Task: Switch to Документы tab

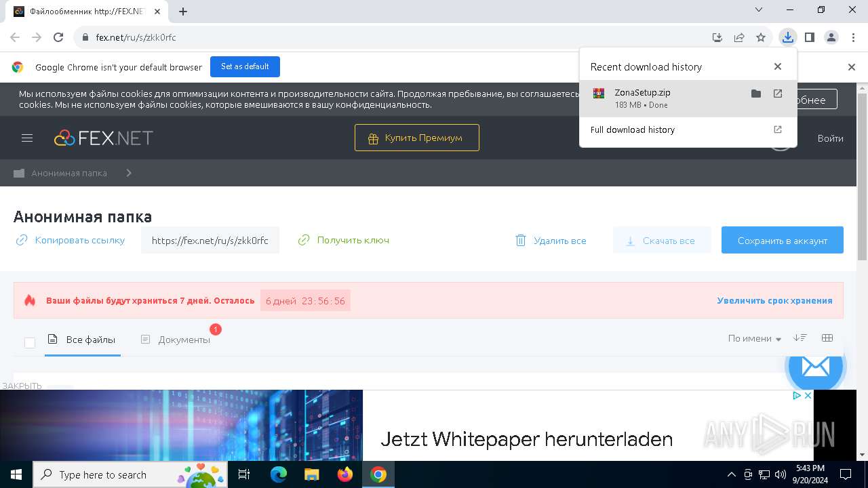Action: [x=176, y=340]
